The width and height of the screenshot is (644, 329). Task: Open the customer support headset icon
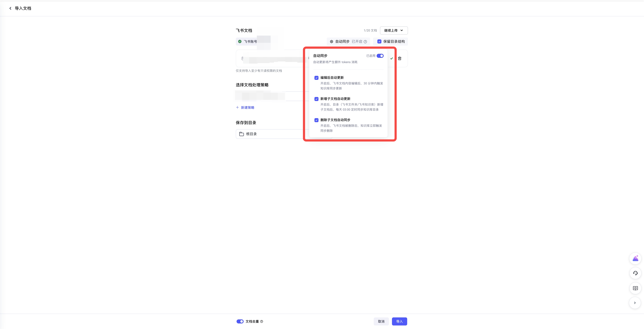pos(635,273)
